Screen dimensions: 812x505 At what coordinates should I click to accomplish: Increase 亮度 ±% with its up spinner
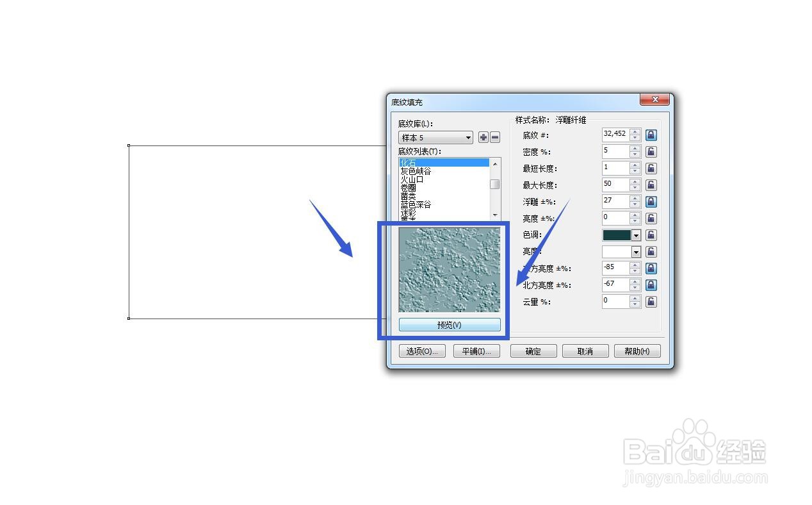635,215
